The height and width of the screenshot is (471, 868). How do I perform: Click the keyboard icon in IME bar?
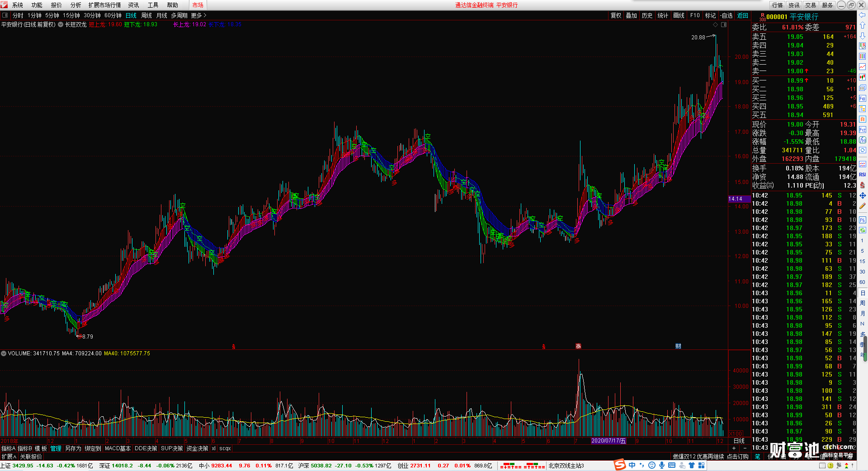coord(672,465)
